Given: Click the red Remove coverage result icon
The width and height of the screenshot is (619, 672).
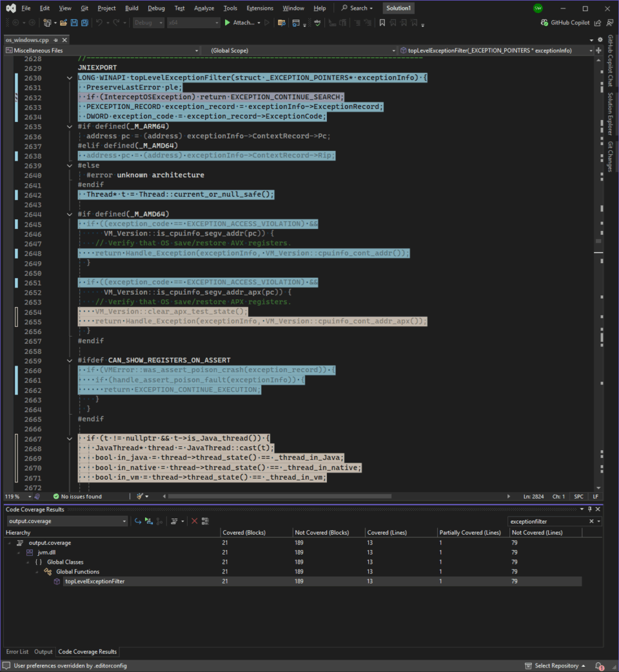Looking at the screenshot, I should coord(194,521).
